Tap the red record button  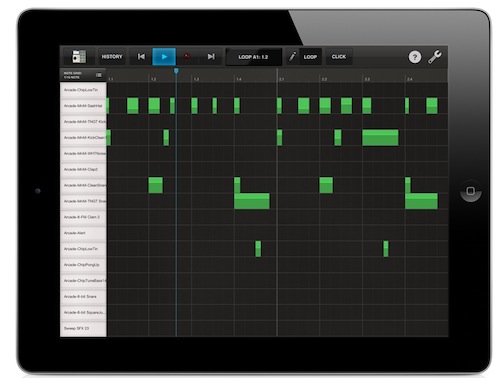click(187, 57)
